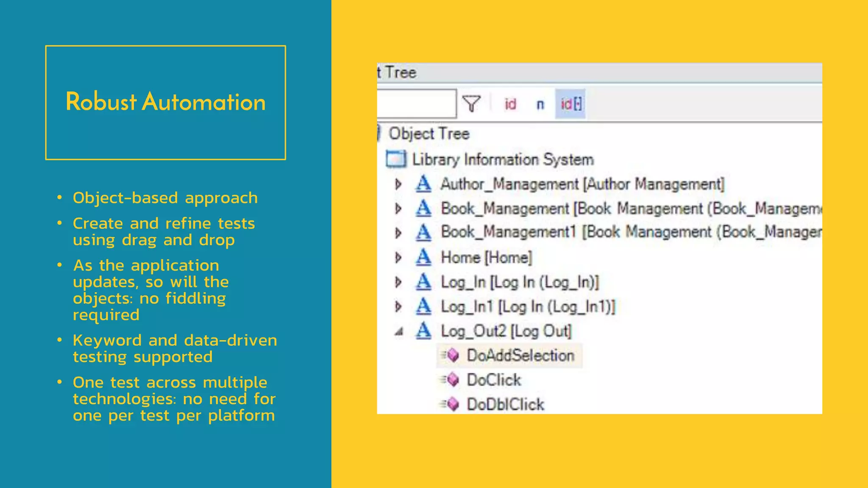Expand the Log_In [Log In (Log_In)] node
Image resolution: width=868 pixels, height=488 pixels.
tap(398, 282)
